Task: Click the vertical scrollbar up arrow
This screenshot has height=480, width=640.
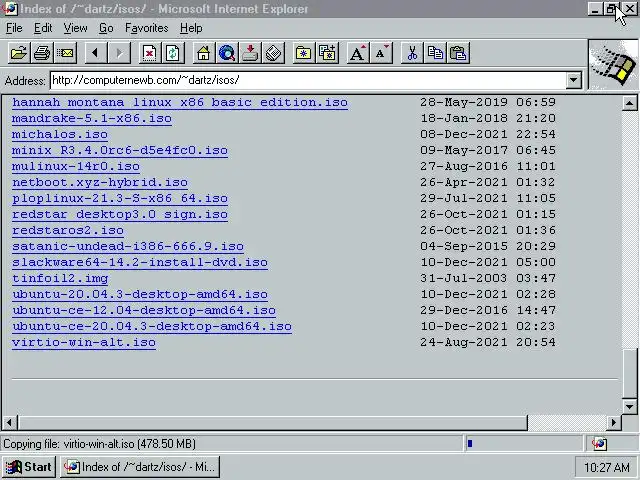Action: click(x=629, y=103)
